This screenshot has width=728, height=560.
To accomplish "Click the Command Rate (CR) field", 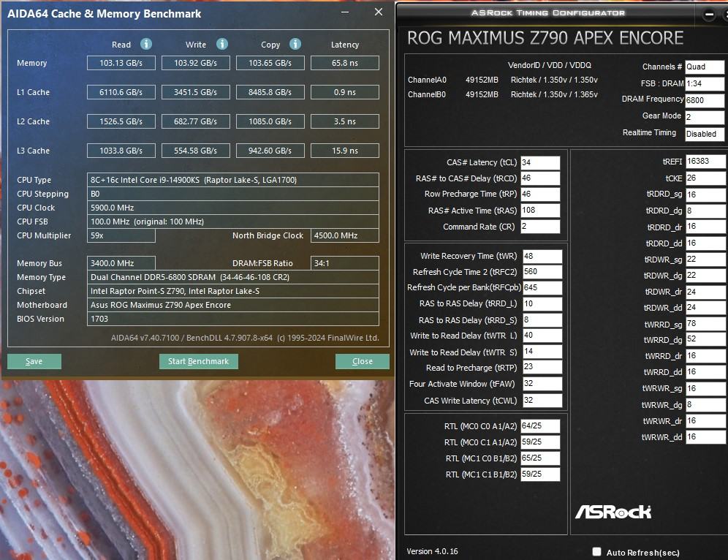I will [x=540, y=226].
